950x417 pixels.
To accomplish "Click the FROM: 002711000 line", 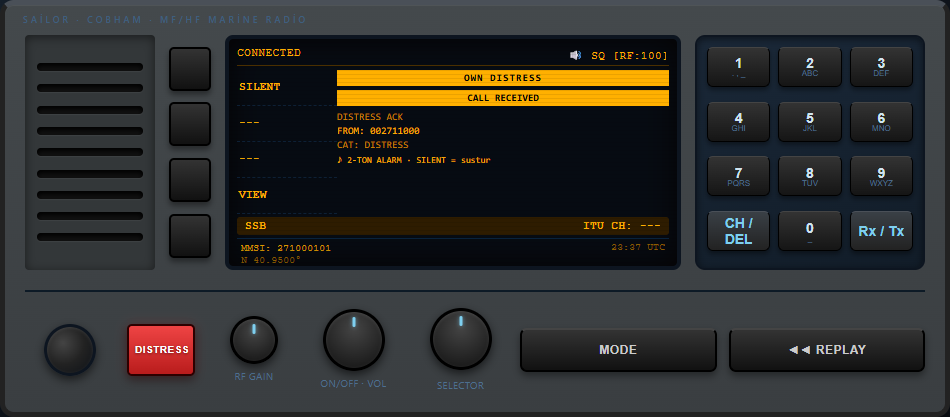I will pos(378,131).
